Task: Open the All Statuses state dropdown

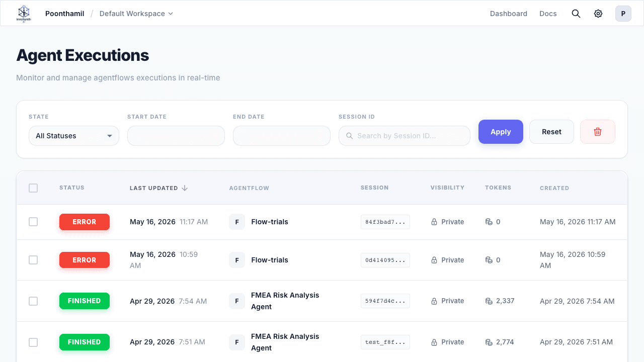Action: 74,136
